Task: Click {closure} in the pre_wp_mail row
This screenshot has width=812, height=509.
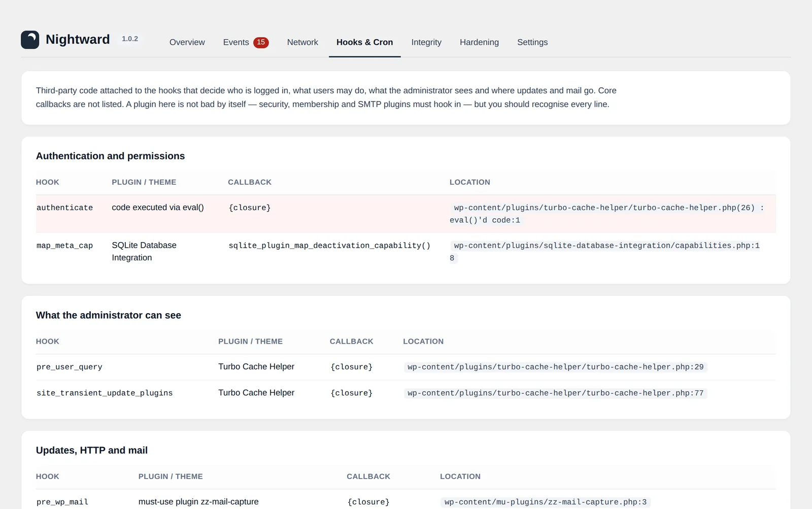Action: tap(368, 502)
